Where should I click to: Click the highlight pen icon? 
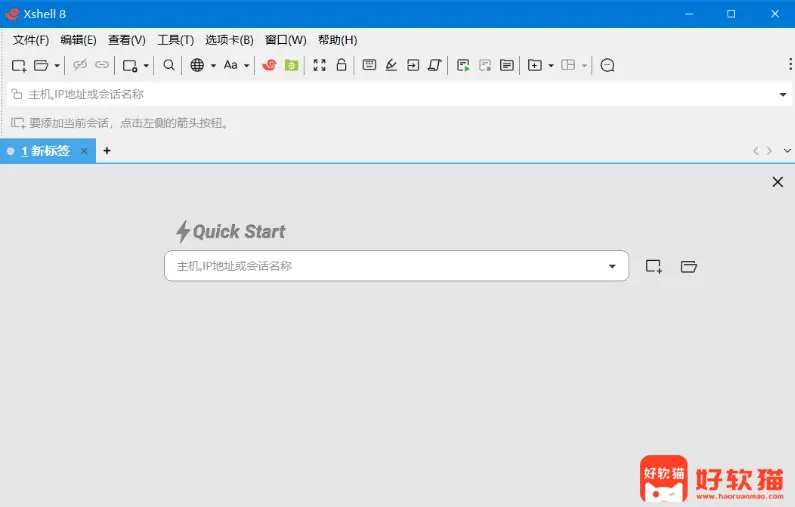coord(391,65)
